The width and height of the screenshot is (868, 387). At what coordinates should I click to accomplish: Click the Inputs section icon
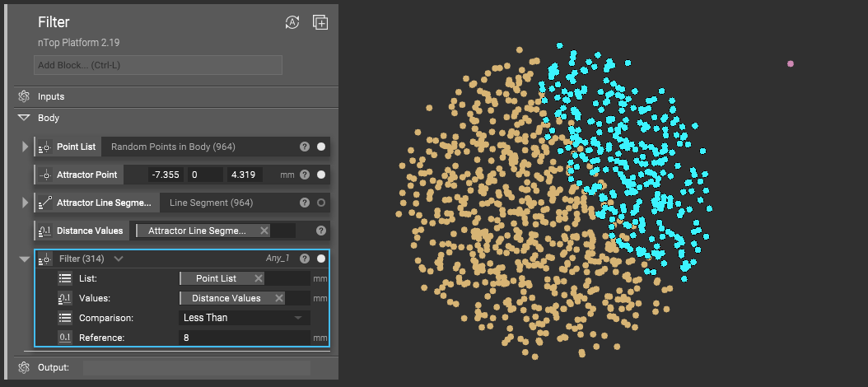click(23, 96)
